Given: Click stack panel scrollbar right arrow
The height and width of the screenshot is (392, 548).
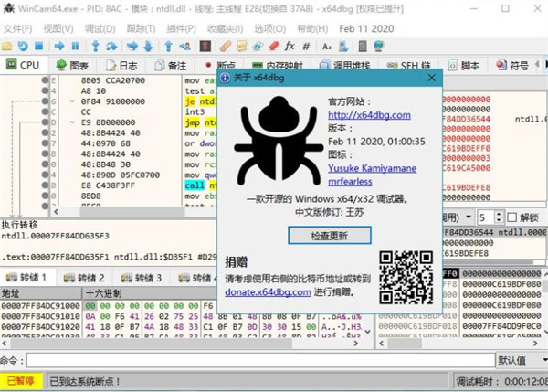Looking at the screenshot, I should pyautogui.click(x=535, y=344).
